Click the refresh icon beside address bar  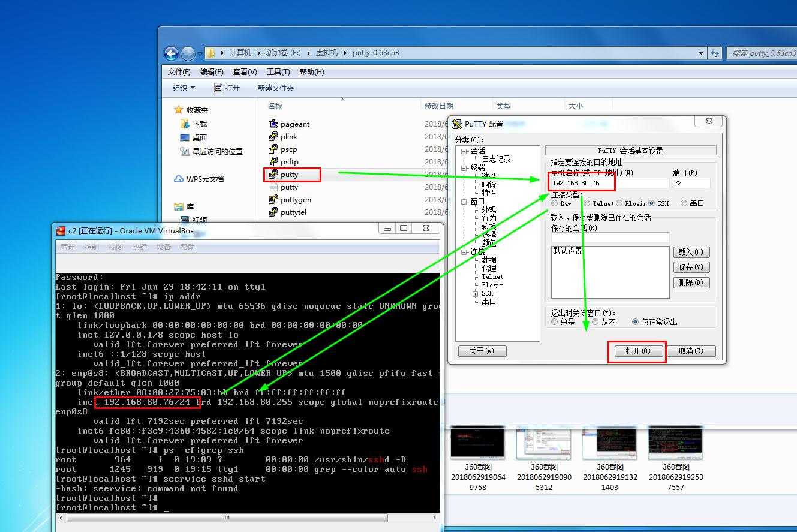[x=715, y=53]
